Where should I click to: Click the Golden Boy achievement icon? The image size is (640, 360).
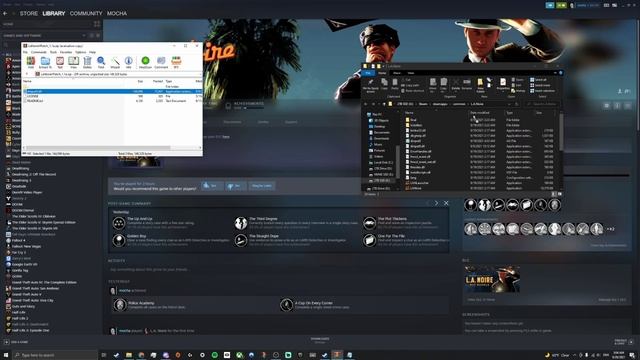click(119, 240)
